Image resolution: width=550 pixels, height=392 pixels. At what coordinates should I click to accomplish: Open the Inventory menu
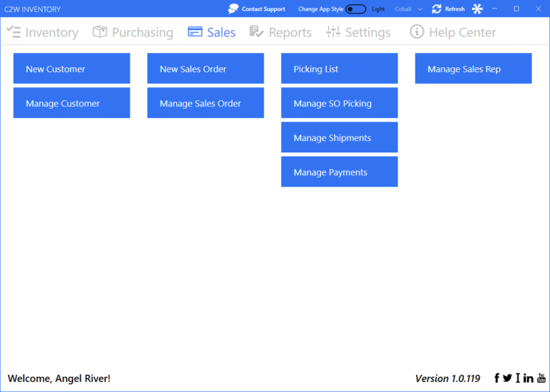click(x=42, y=32)
